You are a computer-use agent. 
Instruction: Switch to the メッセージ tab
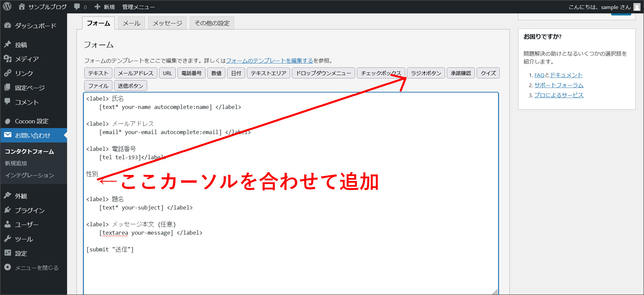(x=167, y=23)
